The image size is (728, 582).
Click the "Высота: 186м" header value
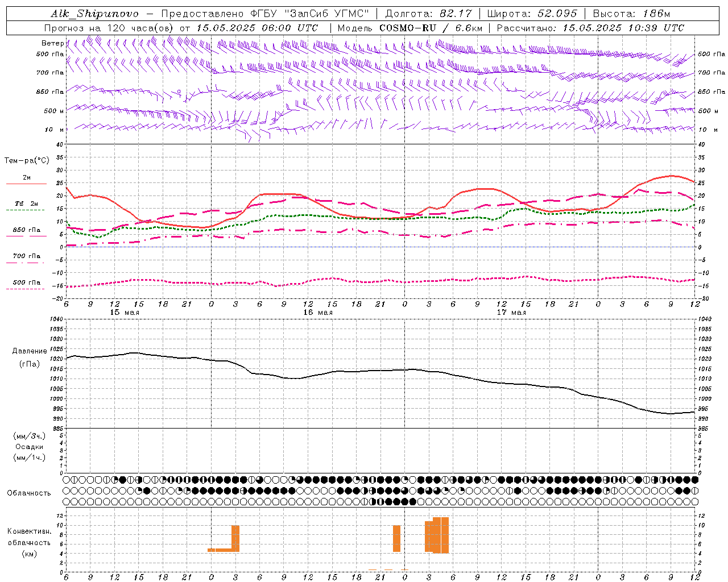point(631,14)
